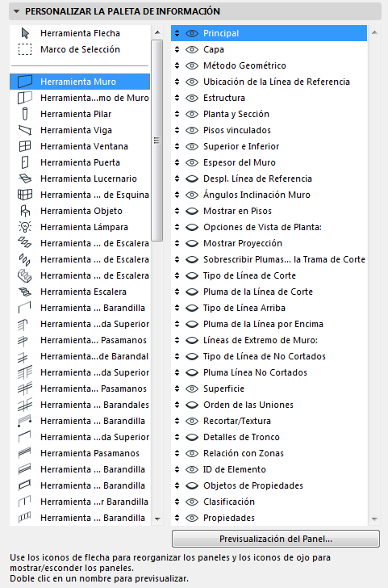Select the Herramienta Lámpara bulb icon
Image resolution: width=388 pixels, height=588 pixels.
(x=25, y=226)
